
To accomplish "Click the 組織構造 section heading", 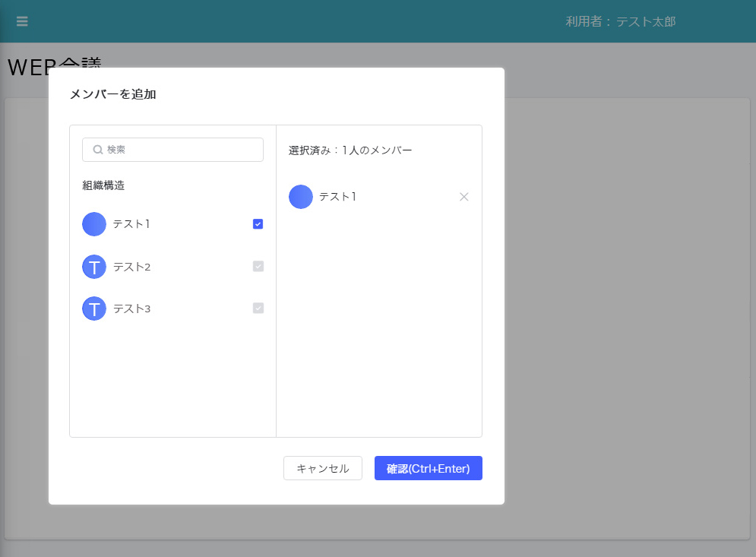I will pos(103,185).
